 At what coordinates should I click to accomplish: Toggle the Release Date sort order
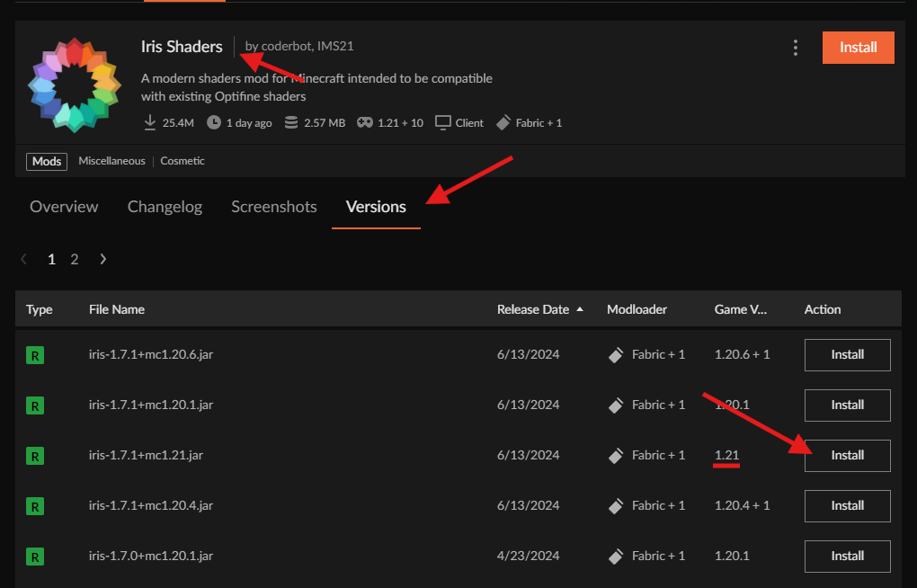[539, 309]
